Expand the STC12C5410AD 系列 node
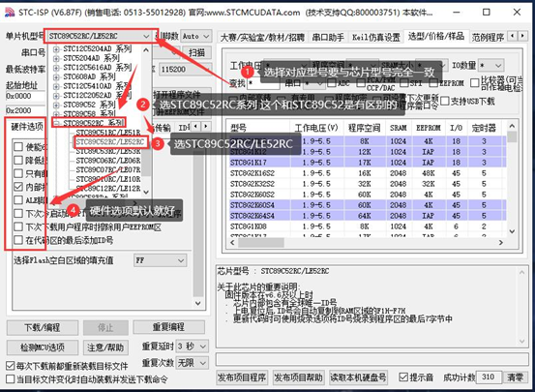Image resolution: width=535 pixels, height=392 pixels. (x=56, y=86)
